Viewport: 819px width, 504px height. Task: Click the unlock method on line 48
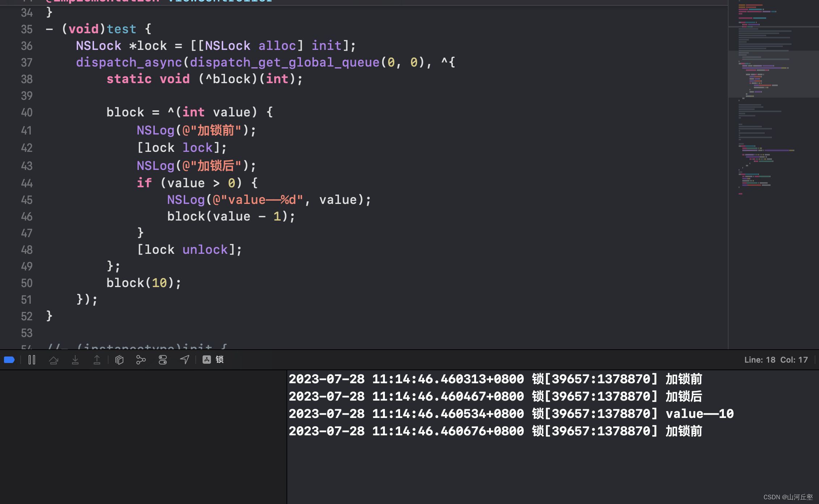(205, 249)
